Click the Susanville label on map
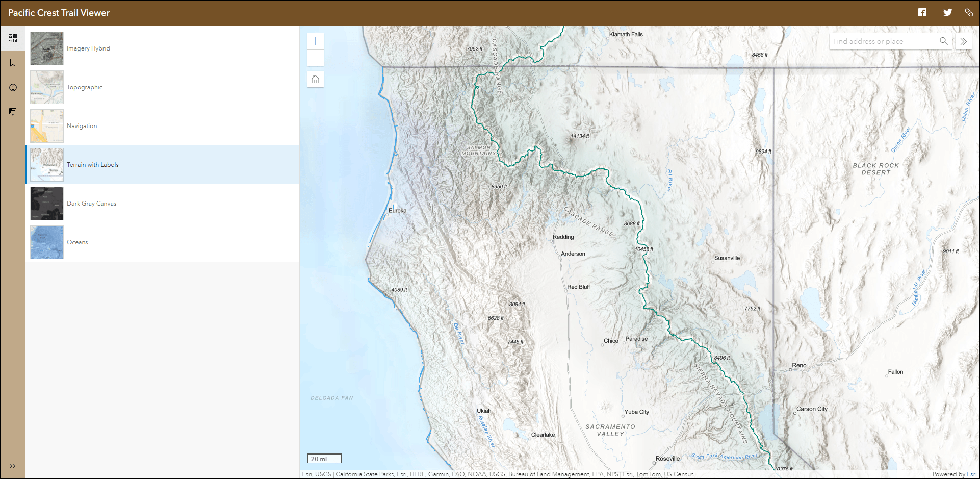The height and width of the screenshot is (479, 980). point(727,258)
